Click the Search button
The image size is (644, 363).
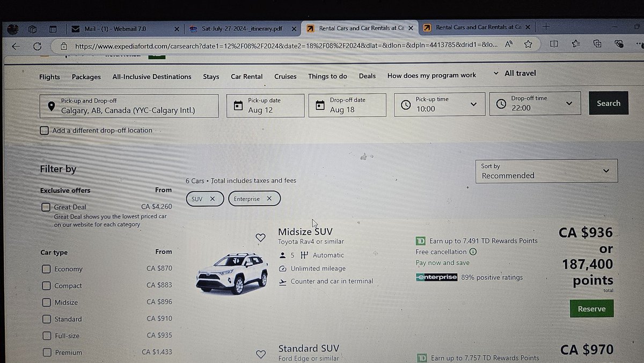[x=609, y=103]
